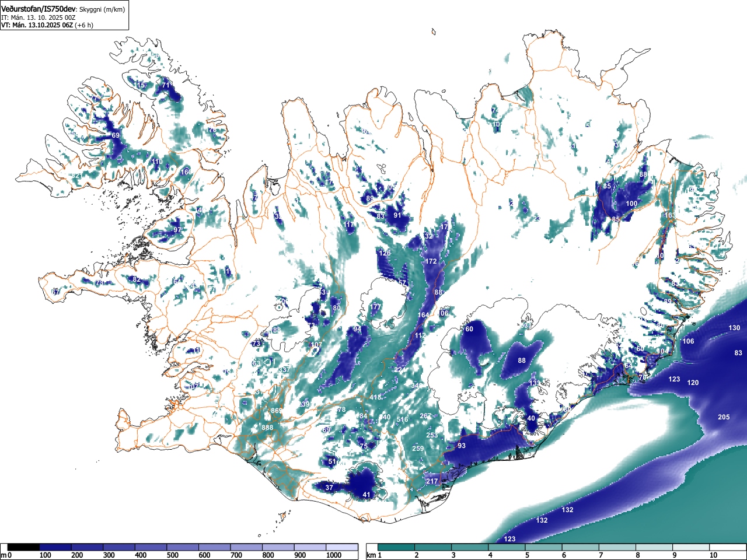Click the 'm' unit label on the left legend

(x=4, y=555)
